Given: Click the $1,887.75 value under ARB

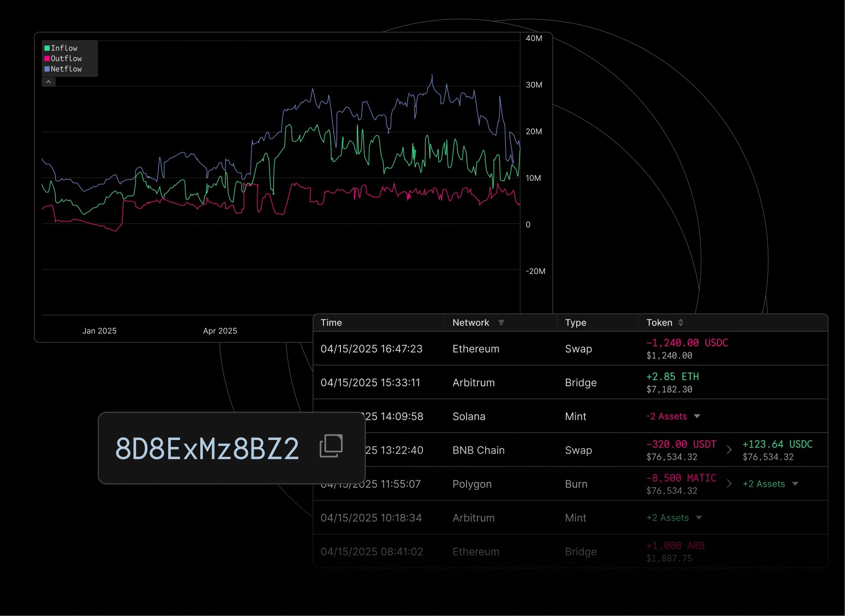Looking at the screenshot, I should point(669,558).
